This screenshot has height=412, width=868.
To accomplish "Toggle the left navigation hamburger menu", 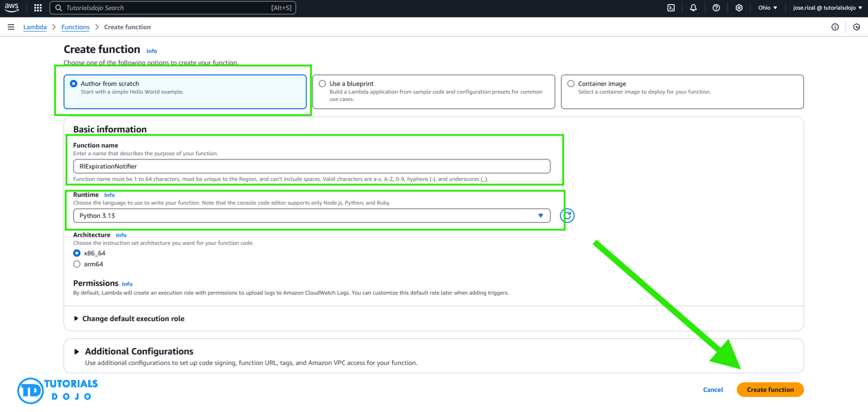I will tap(11, 27).
